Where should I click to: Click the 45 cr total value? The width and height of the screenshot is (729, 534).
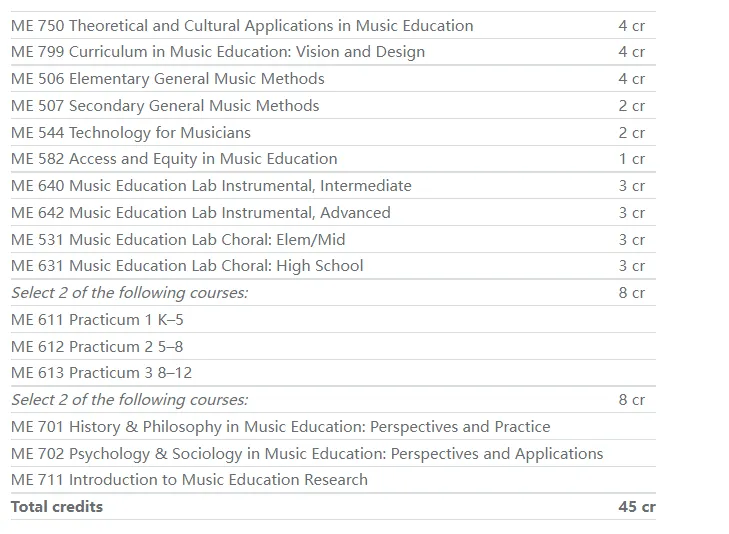[636, 507]
